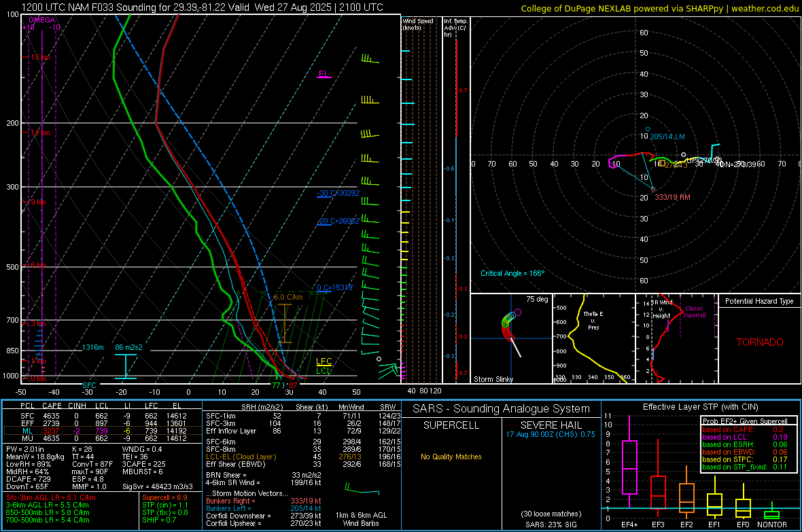The width and height of the screenshot is (802, 532).
Task: Click the SigSvr = 48423 m3/s3 value
Action: click(x=158, y=486)
